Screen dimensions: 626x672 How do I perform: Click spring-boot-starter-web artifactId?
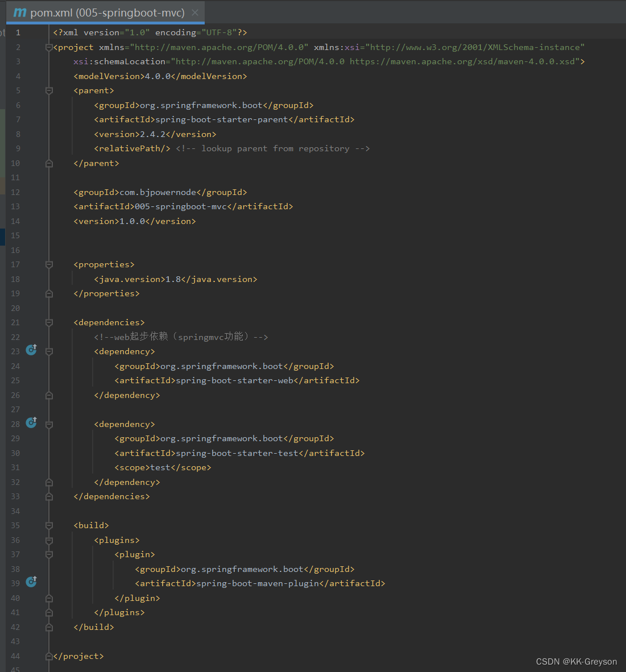234,380
